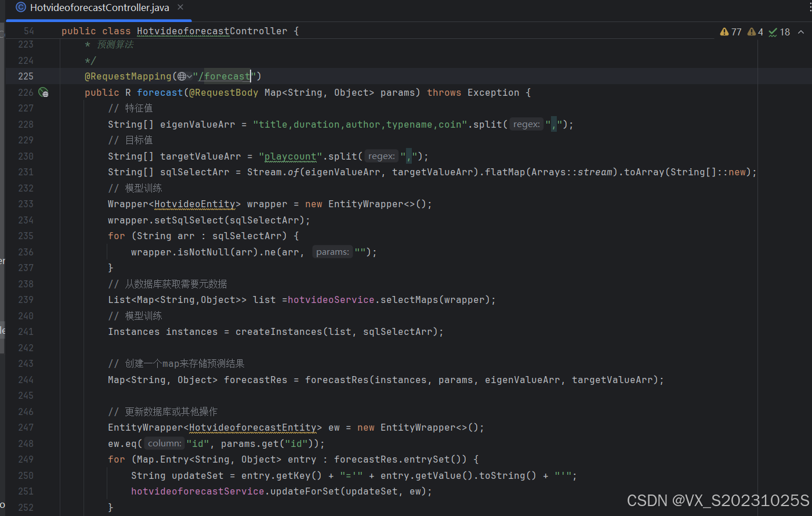
Task: Select the HotvideoforecastController.java tab
Action: coord(99,8)
